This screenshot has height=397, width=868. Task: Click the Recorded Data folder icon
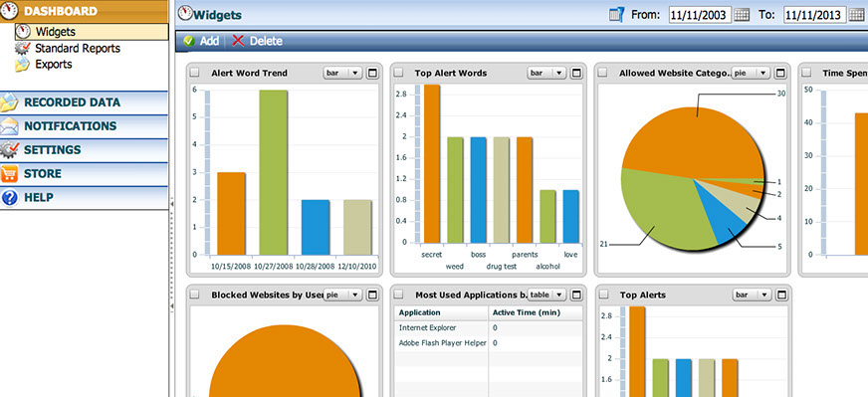tap(9, 103)
